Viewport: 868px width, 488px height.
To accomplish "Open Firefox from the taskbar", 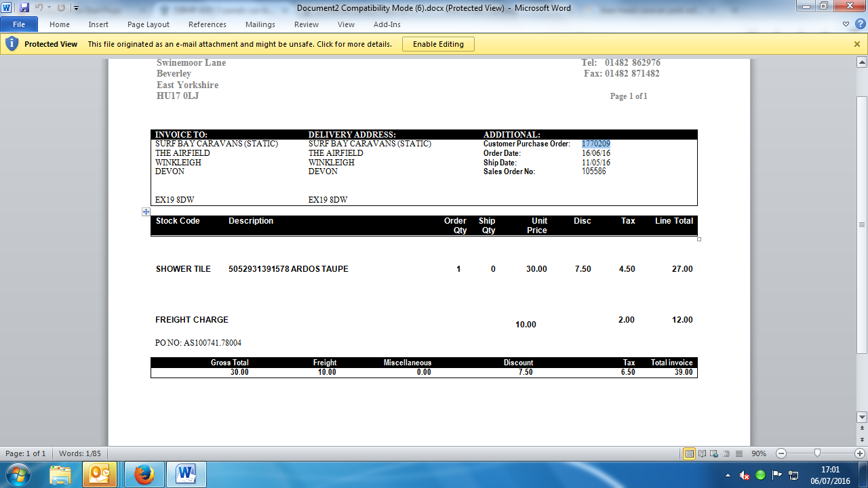I will click(x=143, y=474).
